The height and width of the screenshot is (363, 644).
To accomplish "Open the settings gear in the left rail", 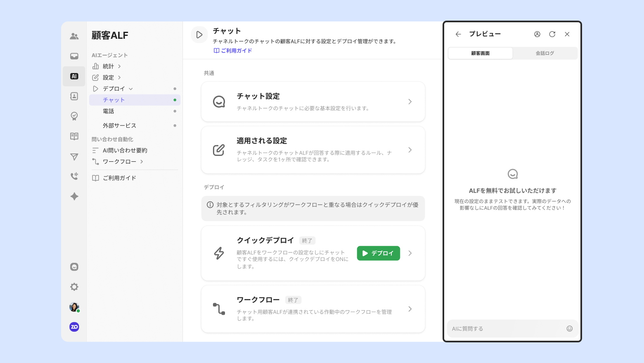I will point(74,287).
